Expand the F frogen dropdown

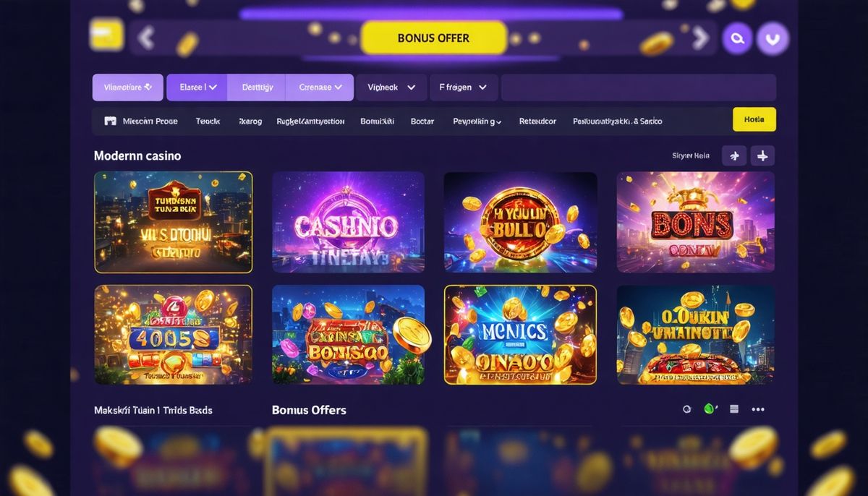464,87
